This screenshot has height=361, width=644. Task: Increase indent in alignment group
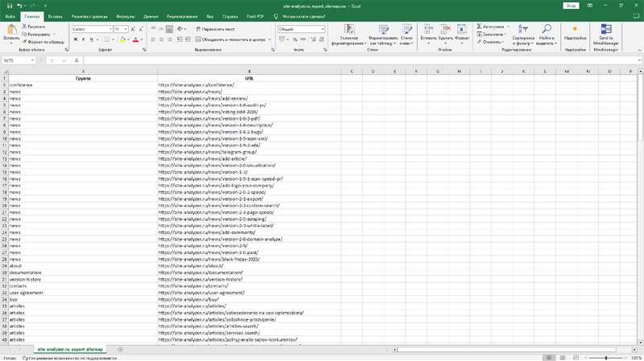coord(188,39)
